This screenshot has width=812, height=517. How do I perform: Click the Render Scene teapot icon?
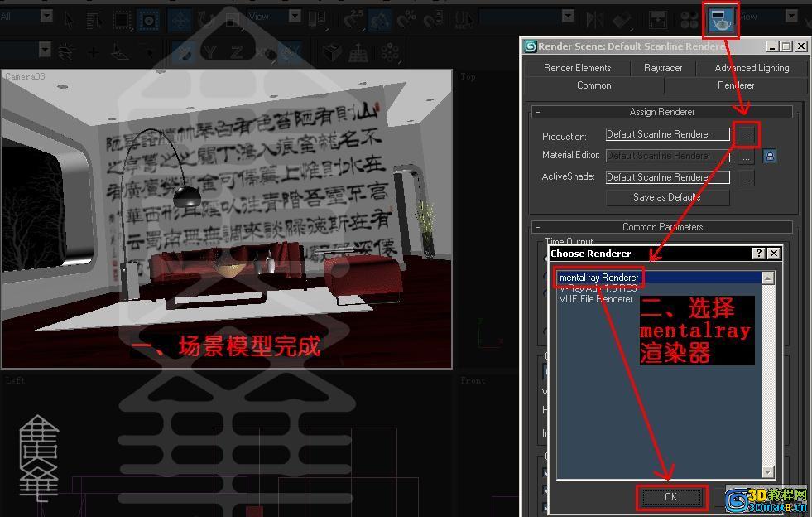pyautogui.click(x=720, y=21)
